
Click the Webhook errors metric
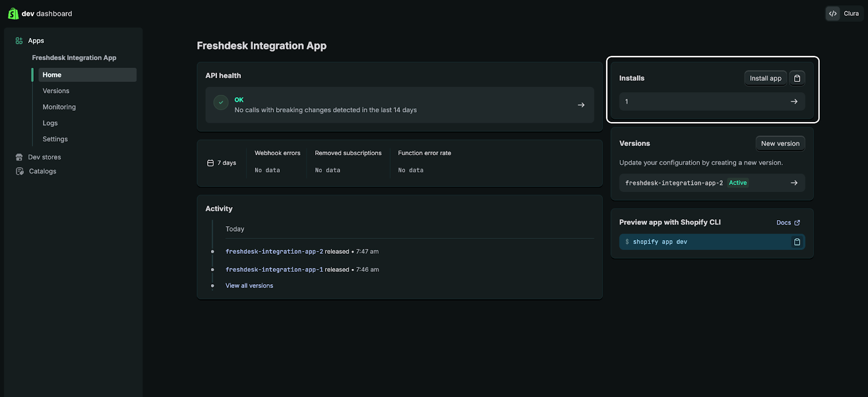click(277, 162)
